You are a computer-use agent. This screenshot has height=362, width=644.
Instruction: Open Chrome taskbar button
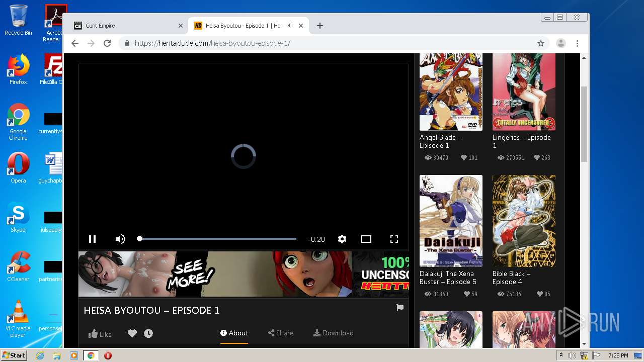tap(91, 355)
